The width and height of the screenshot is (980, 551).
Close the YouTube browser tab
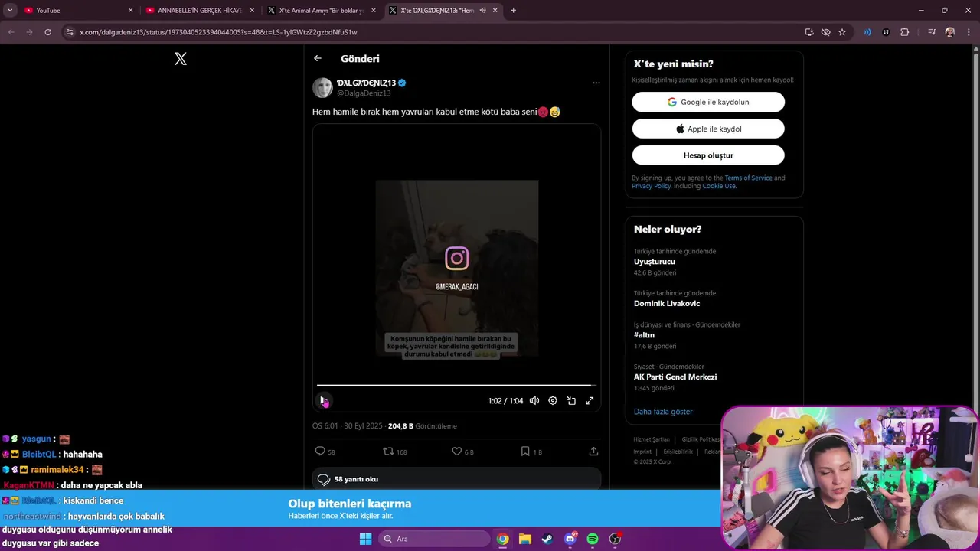coord(130,11)
